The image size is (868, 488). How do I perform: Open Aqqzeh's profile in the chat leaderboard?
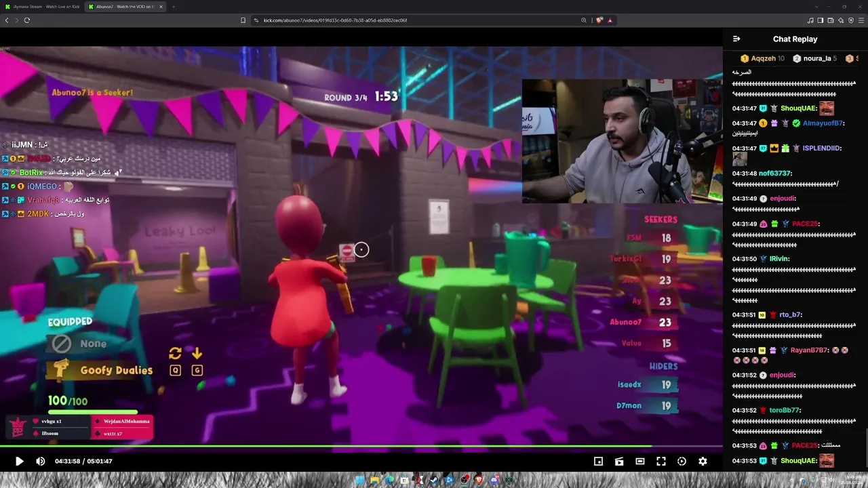tap(762, 58)
